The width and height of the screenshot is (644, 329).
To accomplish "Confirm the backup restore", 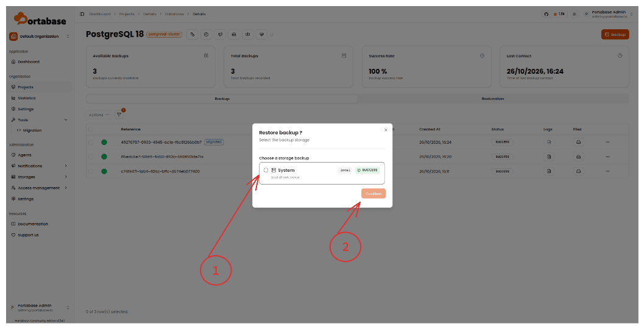I will (x=373, y=194).
